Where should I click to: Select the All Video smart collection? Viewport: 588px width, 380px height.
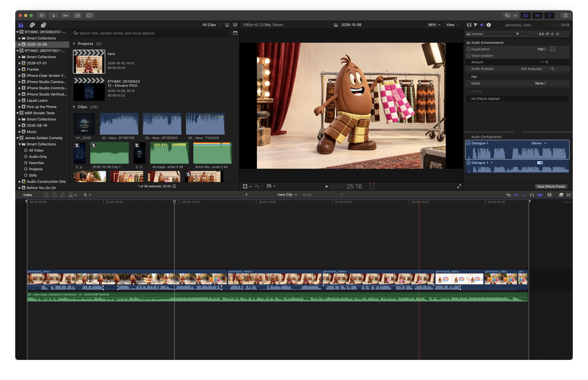tap(36, 150)
